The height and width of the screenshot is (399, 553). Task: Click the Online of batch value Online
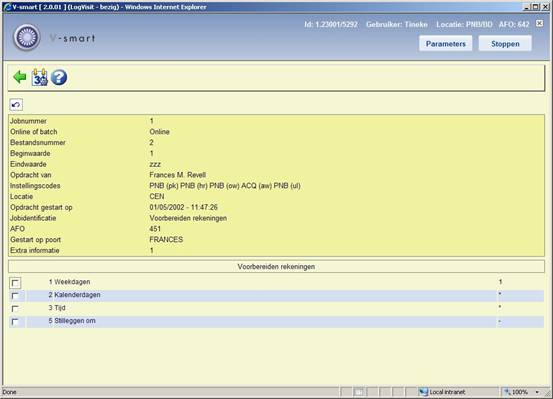(x=159, y=132)
